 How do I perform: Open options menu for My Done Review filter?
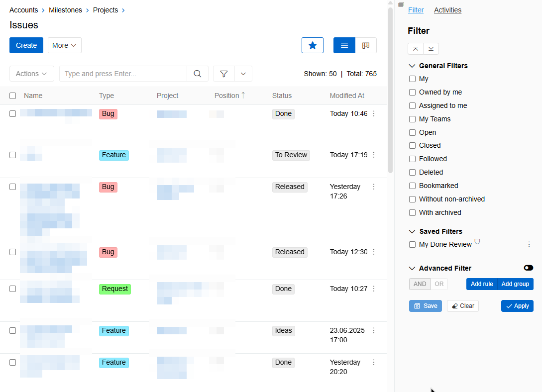529,245
